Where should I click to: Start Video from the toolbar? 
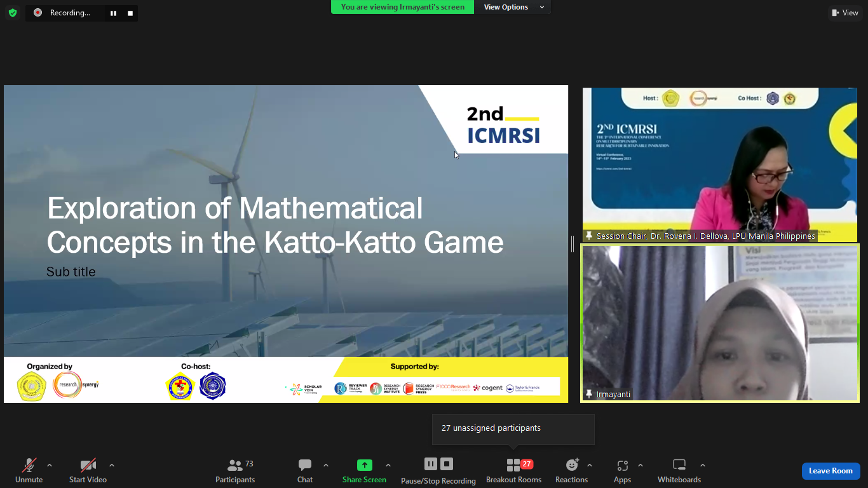(88, 470)
